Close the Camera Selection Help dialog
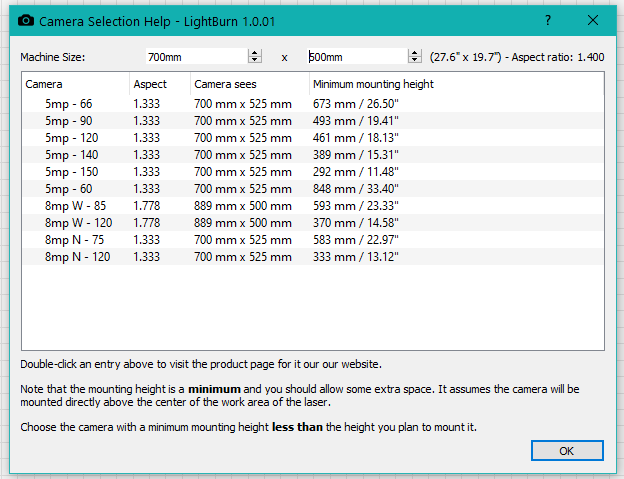The height and width of the screenshot is (479, 624). point(593,20)
